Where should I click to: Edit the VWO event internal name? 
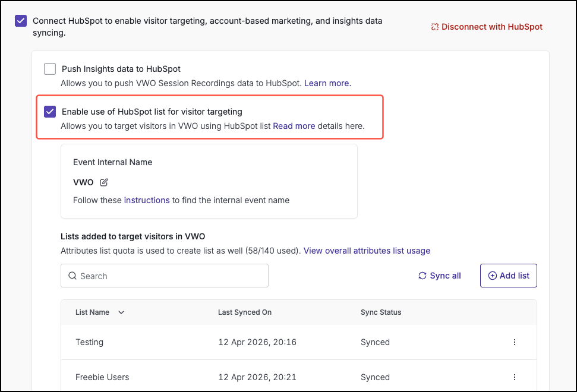(104, 182)
